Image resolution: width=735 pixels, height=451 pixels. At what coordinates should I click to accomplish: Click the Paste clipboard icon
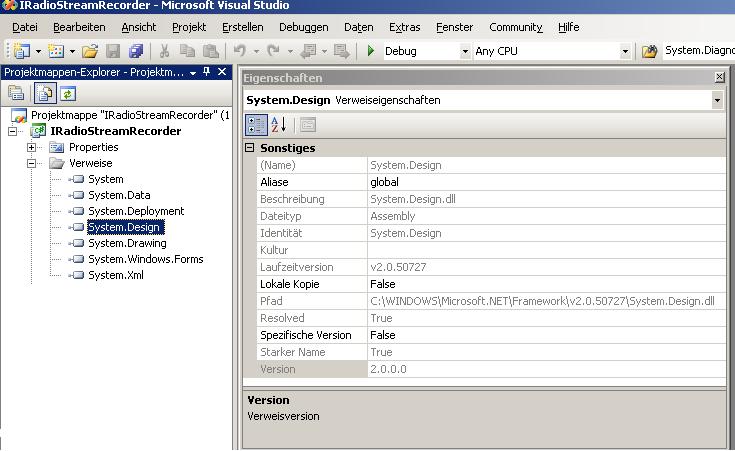[210, 51]
